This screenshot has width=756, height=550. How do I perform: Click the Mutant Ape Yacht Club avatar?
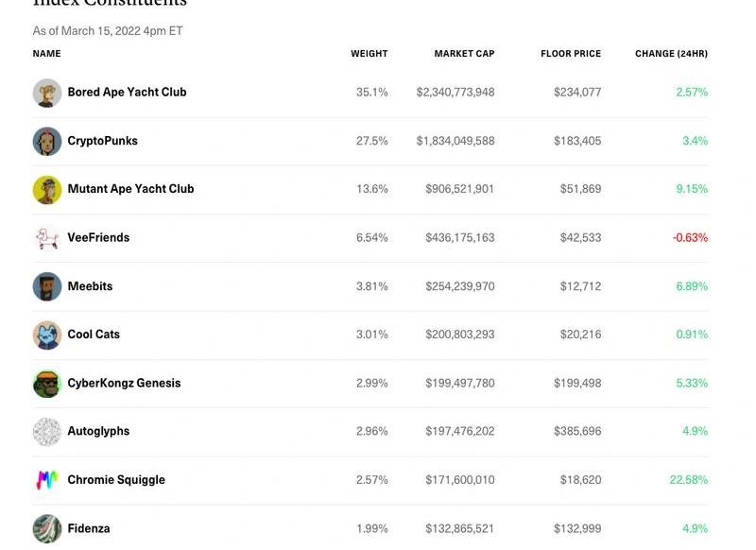47,189
